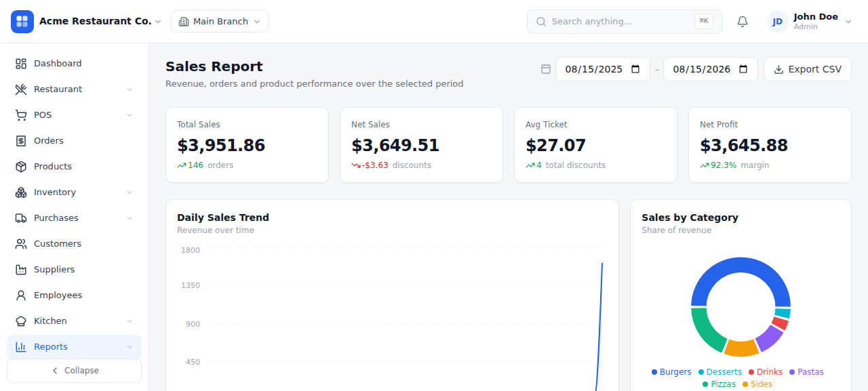Screen dimensions: 868x391
Task: Click the Total Sales trend arrow icon
Action: (x=182, y=165)
